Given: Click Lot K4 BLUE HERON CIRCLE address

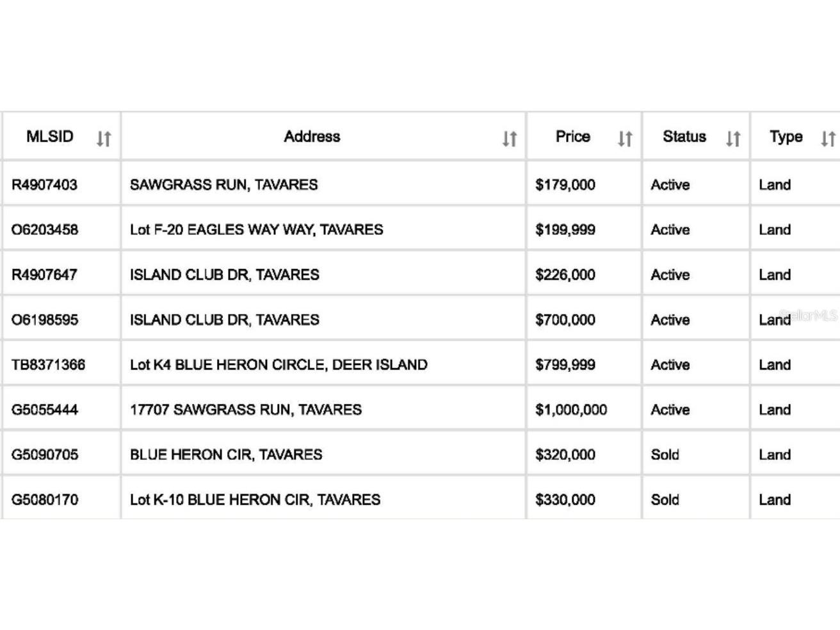Looking at the screenshot, I should (279, 365).
